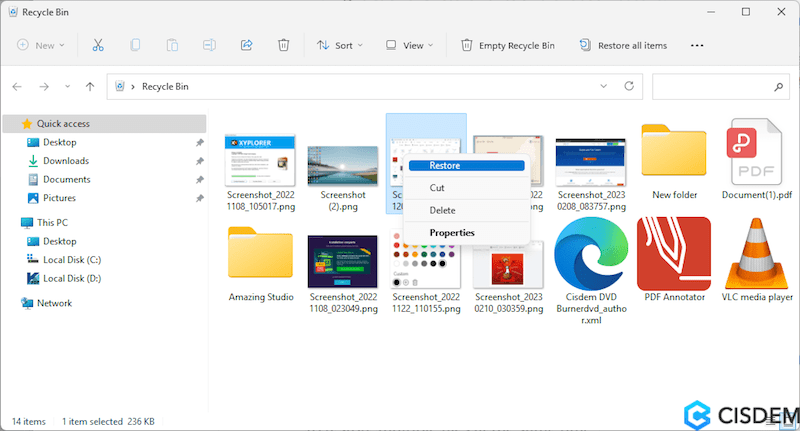800x431 pixels.
Task: Select Screenshot_20221108_105017.png thumbnail
Action: pyautogui.click(x=260, y=160)
